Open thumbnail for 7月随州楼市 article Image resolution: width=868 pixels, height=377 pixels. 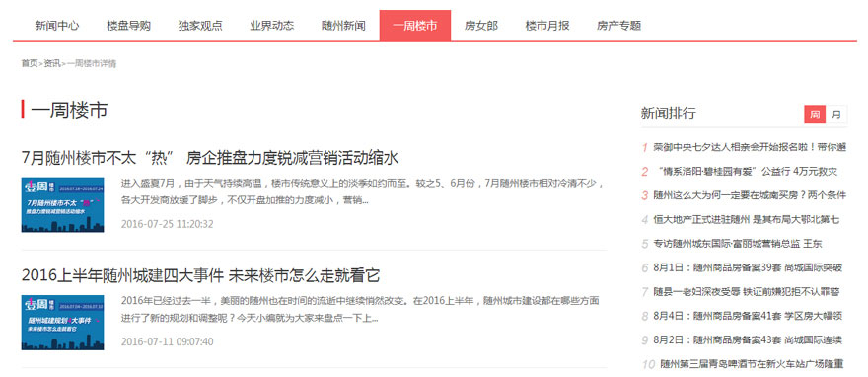(x=62, y=205)
